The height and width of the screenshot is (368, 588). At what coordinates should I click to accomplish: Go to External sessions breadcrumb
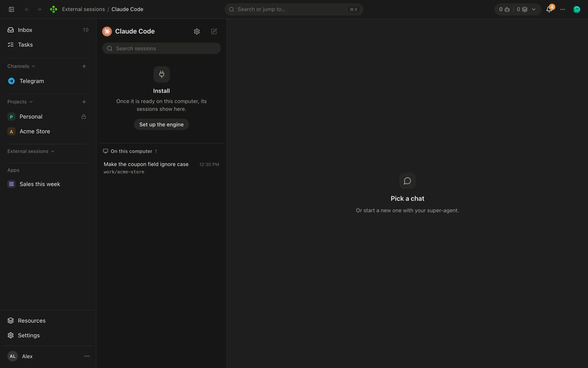point(83,9)
